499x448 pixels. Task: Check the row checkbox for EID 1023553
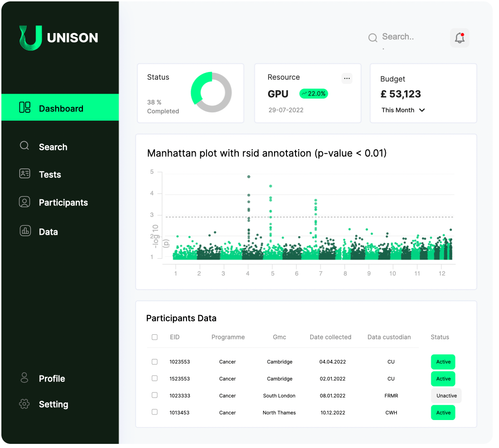click(154, 362)
